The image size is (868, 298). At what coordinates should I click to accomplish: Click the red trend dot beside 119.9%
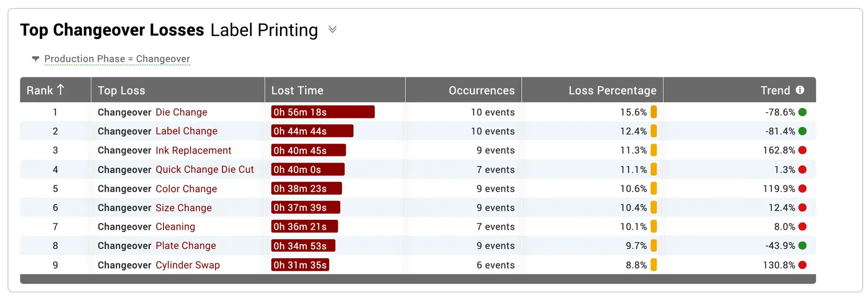pos(803,189)
